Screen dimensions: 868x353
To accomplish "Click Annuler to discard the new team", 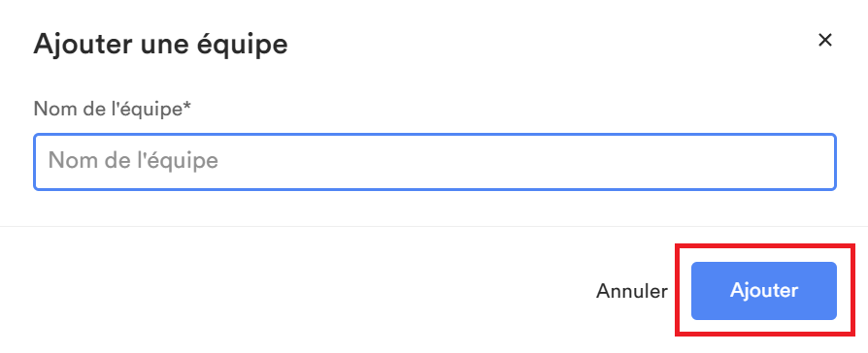I will pyautogui.click(x=632, y=291).
